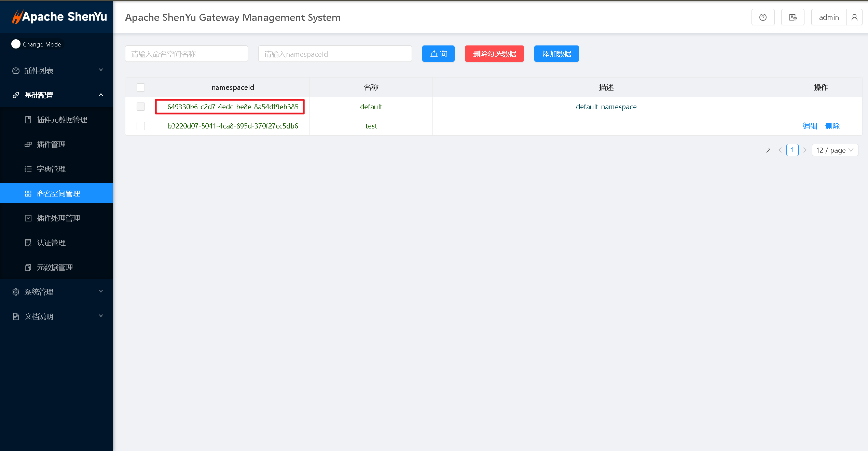
Task: Click the Apache ShenYu flame logo
Action: click(17, 17)
